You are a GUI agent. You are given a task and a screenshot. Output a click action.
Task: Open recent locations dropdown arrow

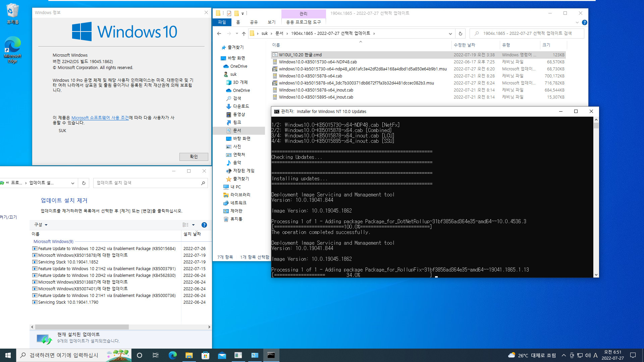click(237, 34)
